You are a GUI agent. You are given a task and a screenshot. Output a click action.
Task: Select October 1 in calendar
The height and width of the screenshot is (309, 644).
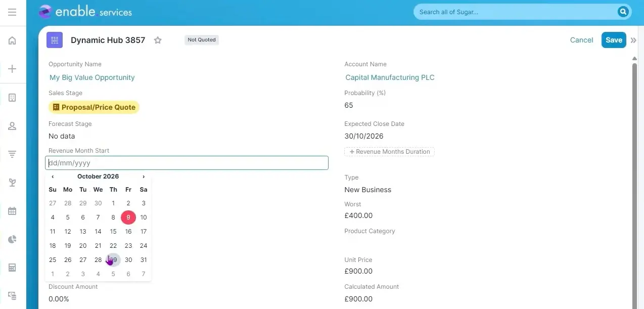point(113,203)
